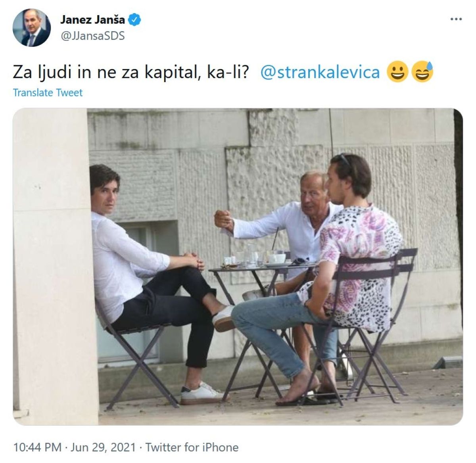
Task: Open Janez Janša's profile avatar
Action: tap(32, 28)
